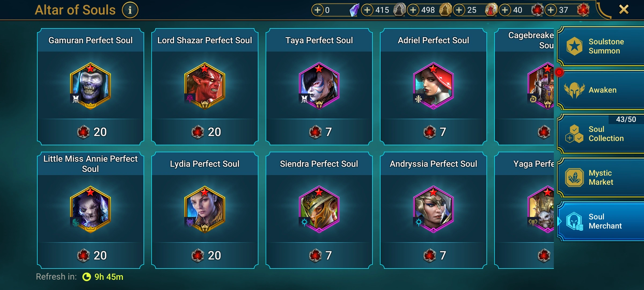Image resolution: width=644 pixels, height=290 pixels.
Task: Tap plus next to 415 soulstone count
Action: [367, 10]
